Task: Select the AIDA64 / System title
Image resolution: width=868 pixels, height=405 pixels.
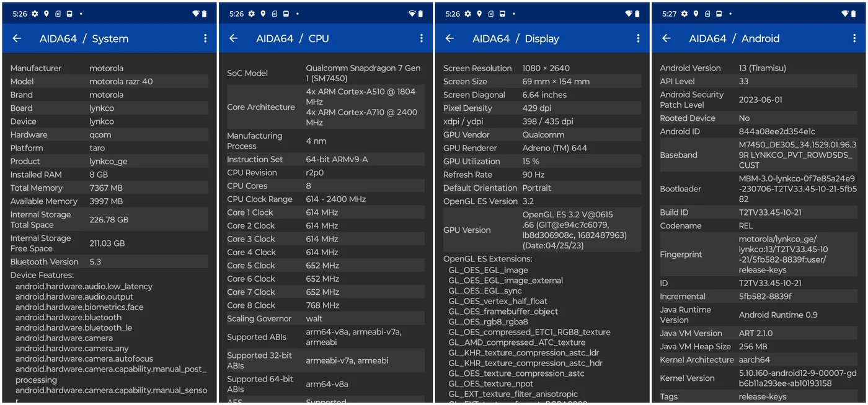Action: coord(84,38)
